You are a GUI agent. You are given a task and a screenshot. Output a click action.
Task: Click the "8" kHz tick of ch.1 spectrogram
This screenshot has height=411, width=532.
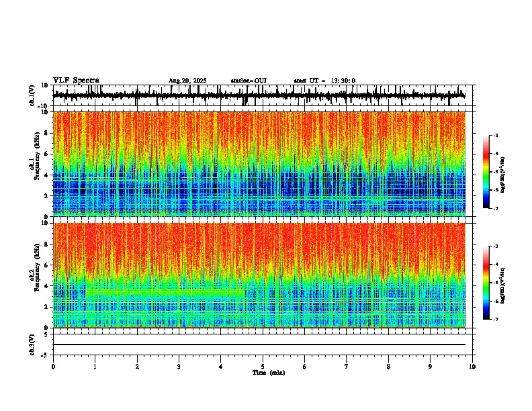point(47,133)
